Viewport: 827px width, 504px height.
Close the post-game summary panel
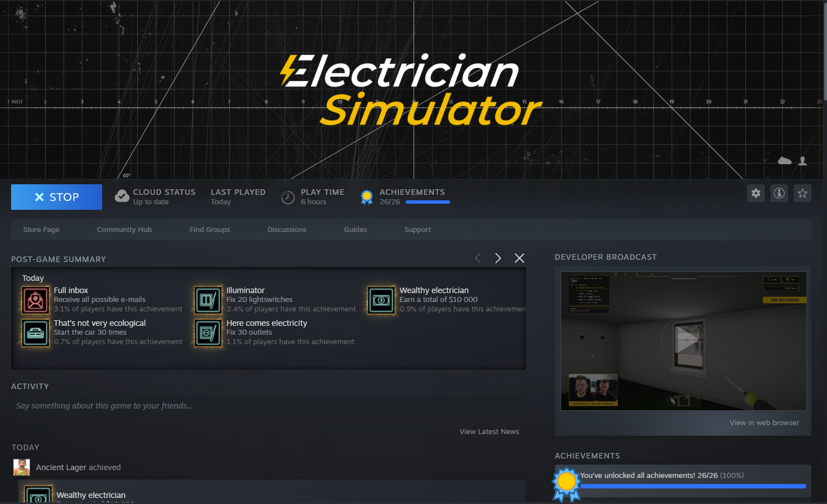520,258
